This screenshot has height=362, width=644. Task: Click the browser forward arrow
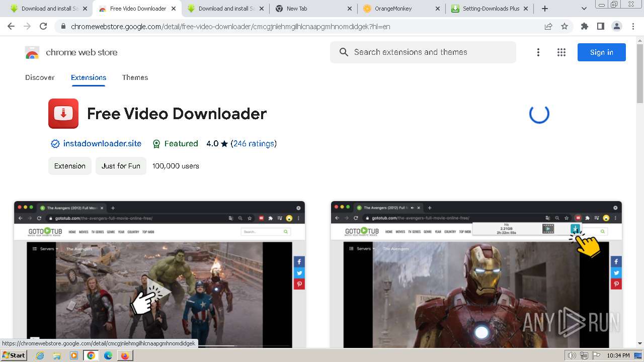coord(27,26)
